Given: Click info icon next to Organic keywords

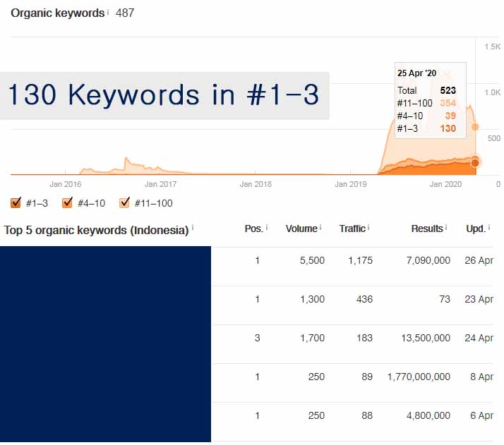Looking at the screenshot, I should [108, 12].
